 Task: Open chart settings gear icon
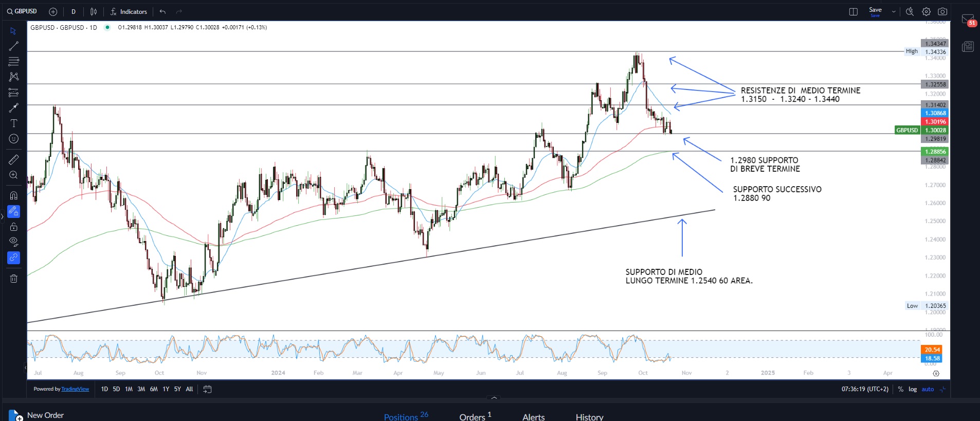click(926, 11)
